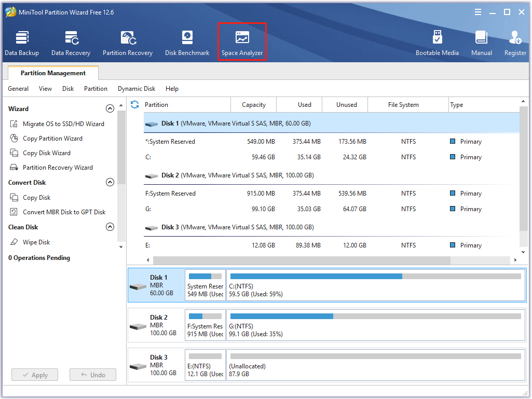Open the Dynamic Disk menu
This screenshot has width=532, height=399.
coord(137,89)
